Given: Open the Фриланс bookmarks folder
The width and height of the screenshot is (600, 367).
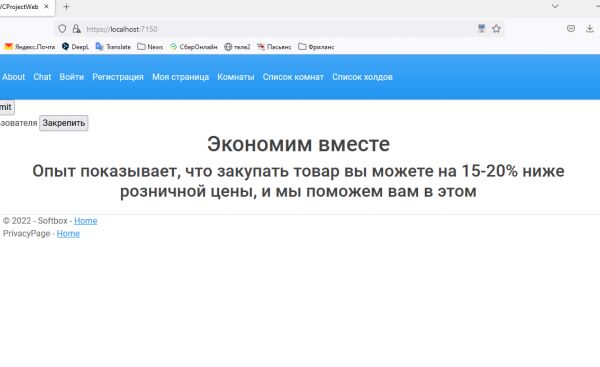Looking at the screenshot, I should pos(316,47).
